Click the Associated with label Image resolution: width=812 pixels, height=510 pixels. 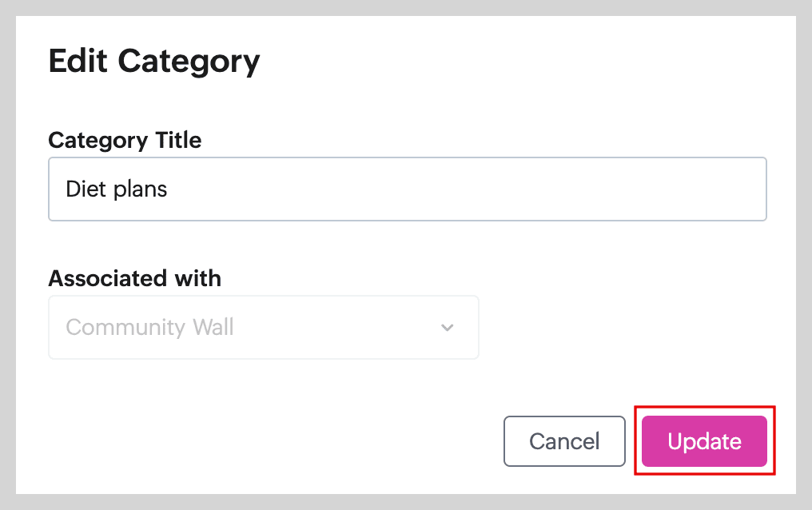(134, 278)
